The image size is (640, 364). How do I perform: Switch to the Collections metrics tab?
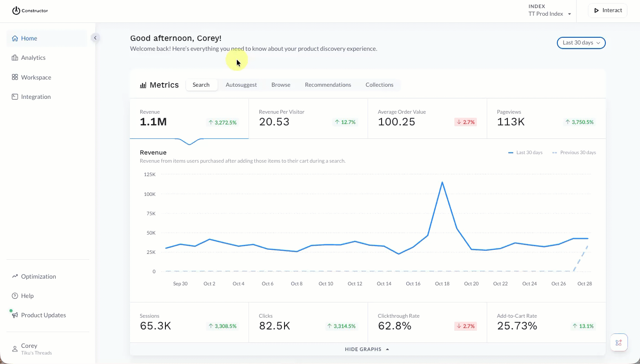pos(379,85)
